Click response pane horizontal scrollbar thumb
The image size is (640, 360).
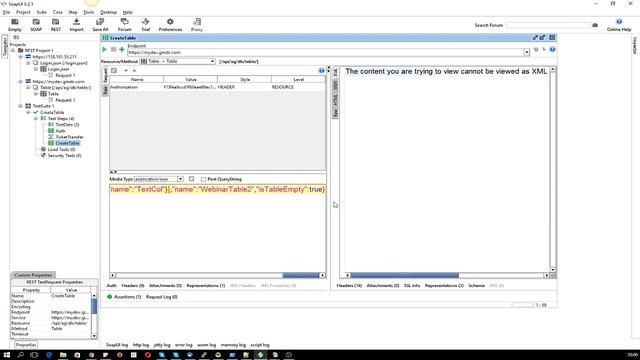click(x=404, y=276)
